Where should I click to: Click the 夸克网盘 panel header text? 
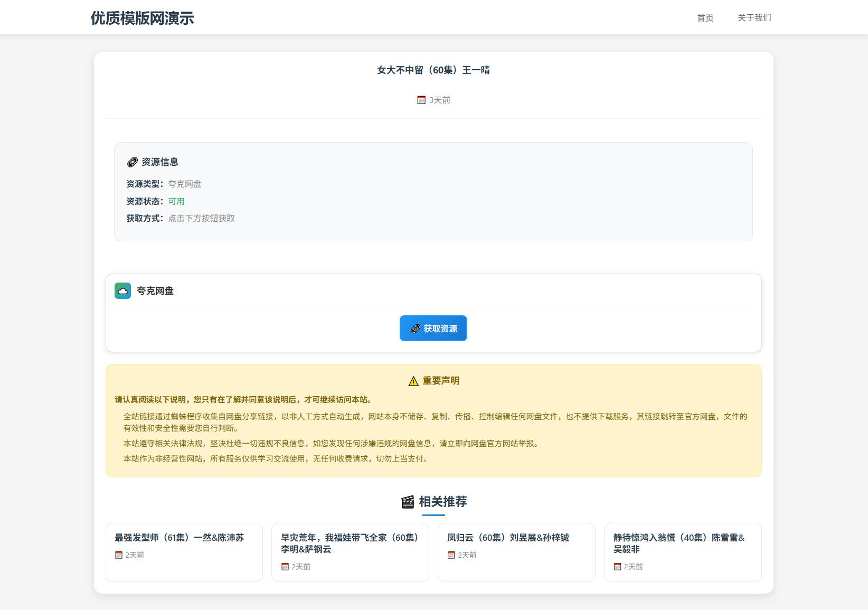[x=155, y=291]
